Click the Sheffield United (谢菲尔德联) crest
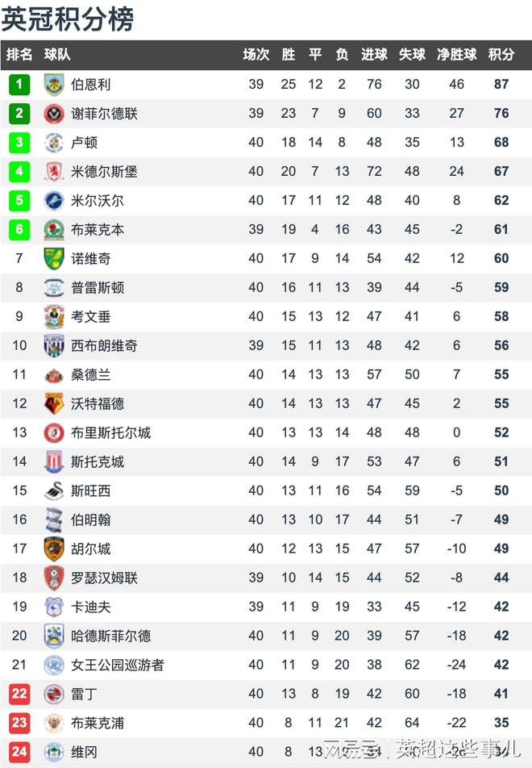Viewport: 532px width, 768px height. [x=54, y=114]
